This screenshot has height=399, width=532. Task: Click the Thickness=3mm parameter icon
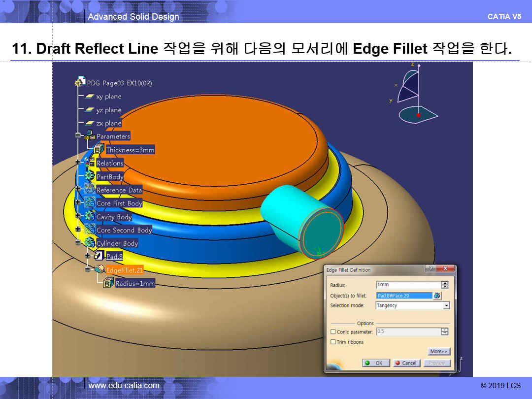(x=99, y=150)
